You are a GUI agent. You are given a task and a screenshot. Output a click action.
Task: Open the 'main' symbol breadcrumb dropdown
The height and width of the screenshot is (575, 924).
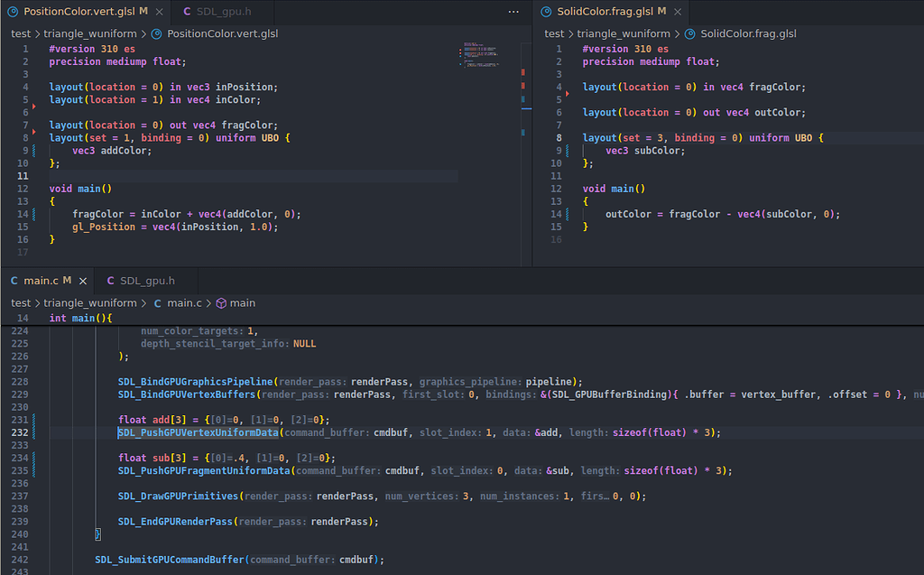243,303
